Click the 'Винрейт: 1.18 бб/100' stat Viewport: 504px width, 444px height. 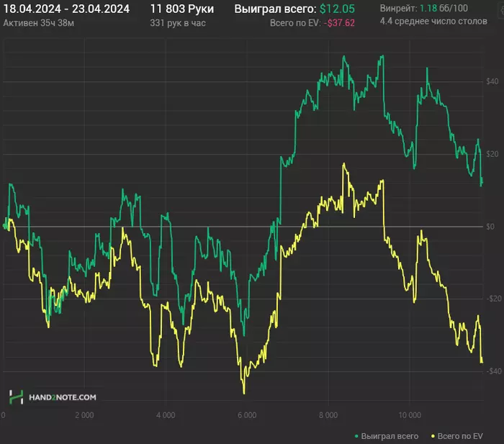pyautogui.click(x=423, y=9)
